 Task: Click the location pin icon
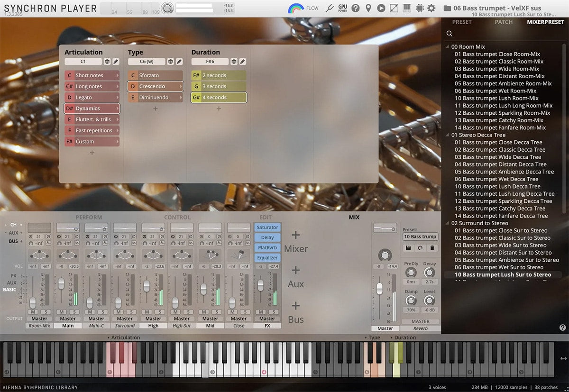(x=368, y=8)
